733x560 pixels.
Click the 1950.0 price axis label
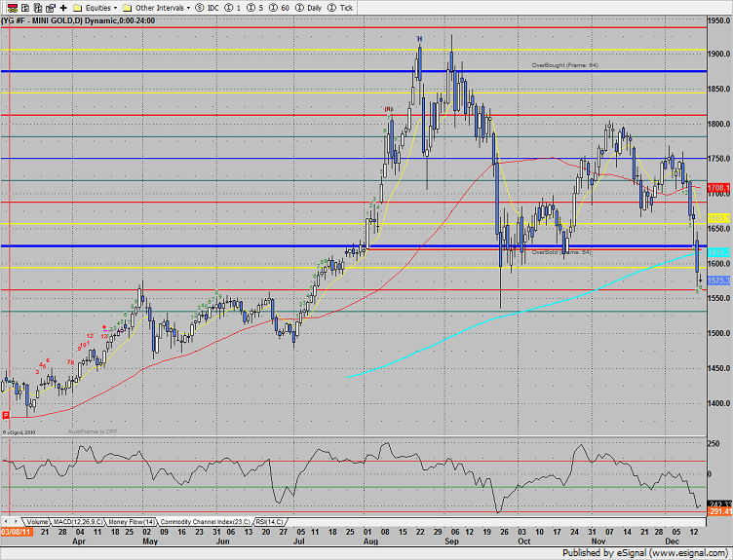click(x=718, y=20)
